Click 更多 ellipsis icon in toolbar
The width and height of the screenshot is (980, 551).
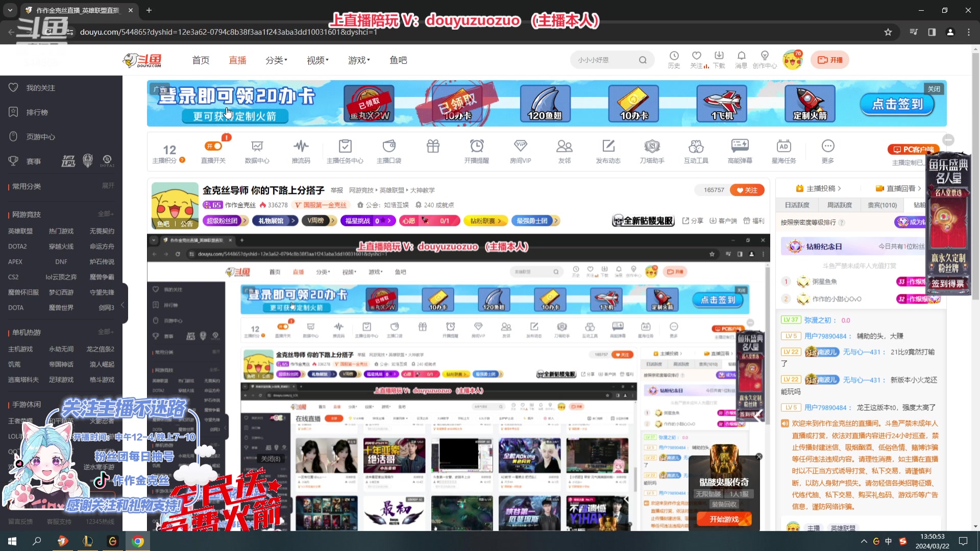point(828,152)
